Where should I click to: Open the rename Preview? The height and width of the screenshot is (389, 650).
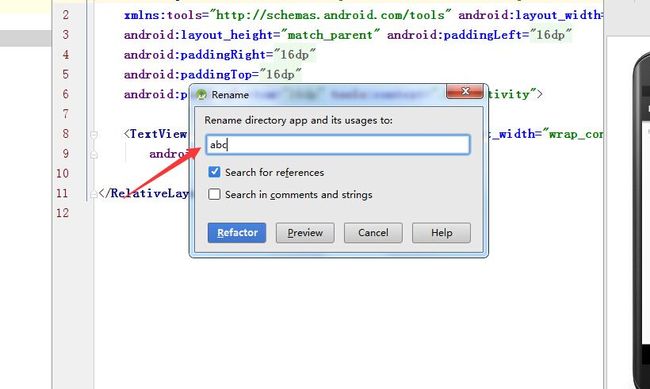(305, 233)
